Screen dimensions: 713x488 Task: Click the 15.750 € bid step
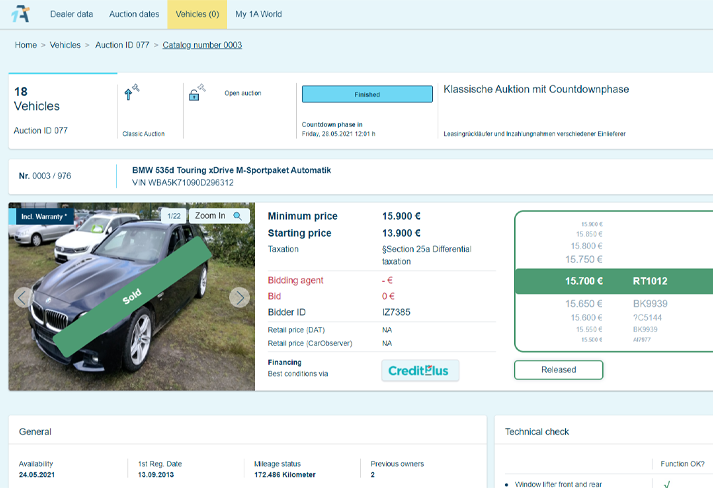coord(584,259)
